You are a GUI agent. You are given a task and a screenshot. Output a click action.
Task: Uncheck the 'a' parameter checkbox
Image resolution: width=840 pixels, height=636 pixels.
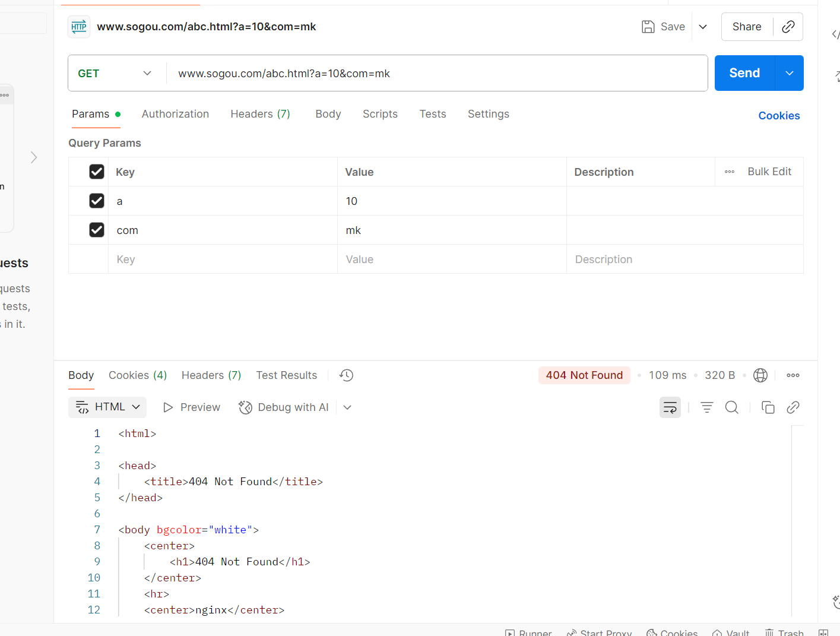97,201
